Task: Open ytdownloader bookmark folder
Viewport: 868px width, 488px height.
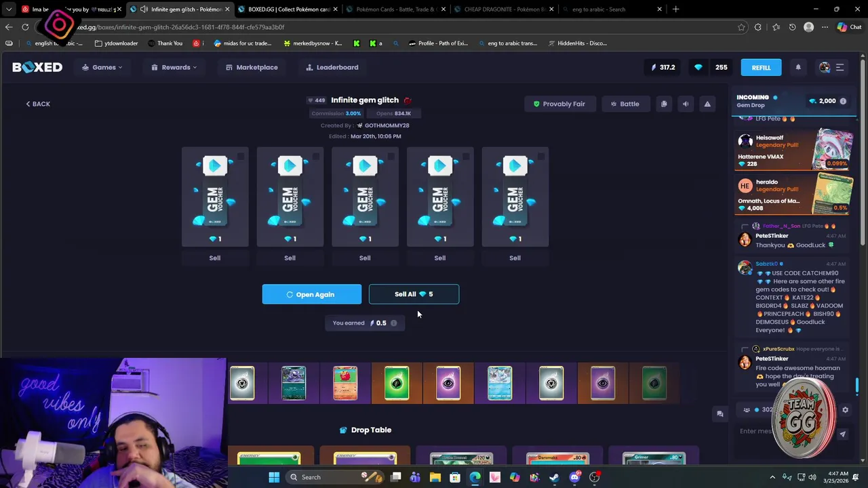Action: (x=116, y=43)
